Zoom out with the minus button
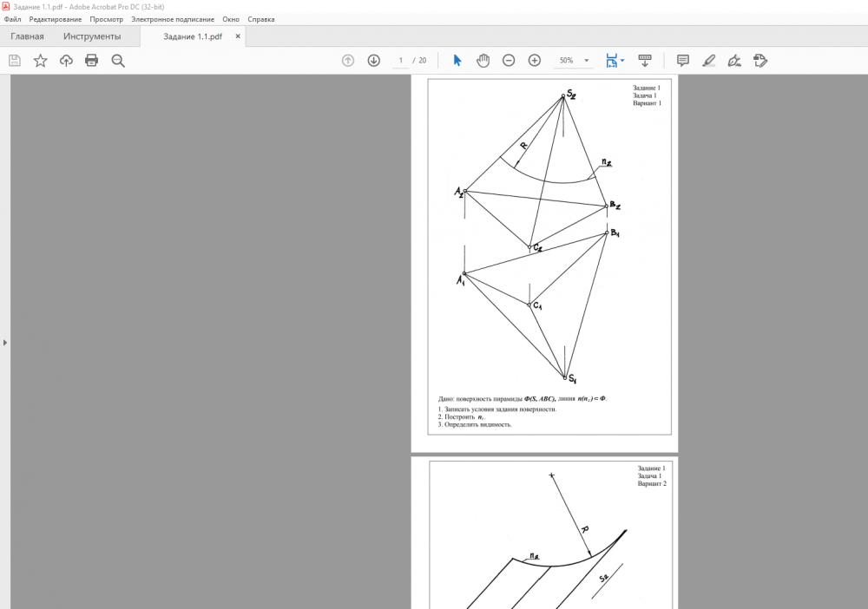This screenshot has height=609, width=868. coord(509,61)
